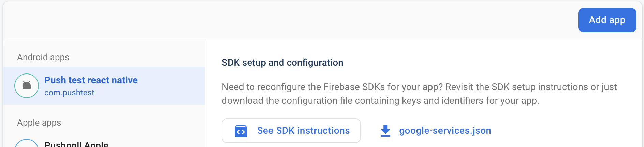Click the com.pushtest package name

coord(69,93)
